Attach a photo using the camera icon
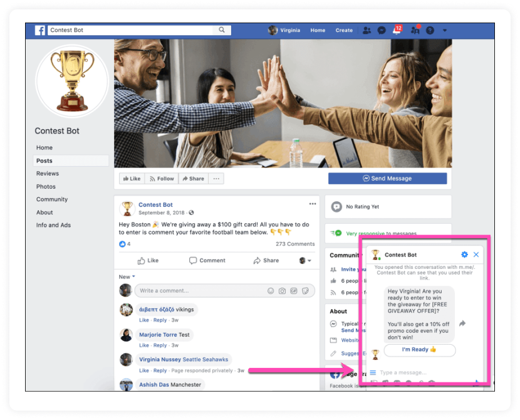The width and height of the screenshot is (520, 420). [x=283, y=291]
